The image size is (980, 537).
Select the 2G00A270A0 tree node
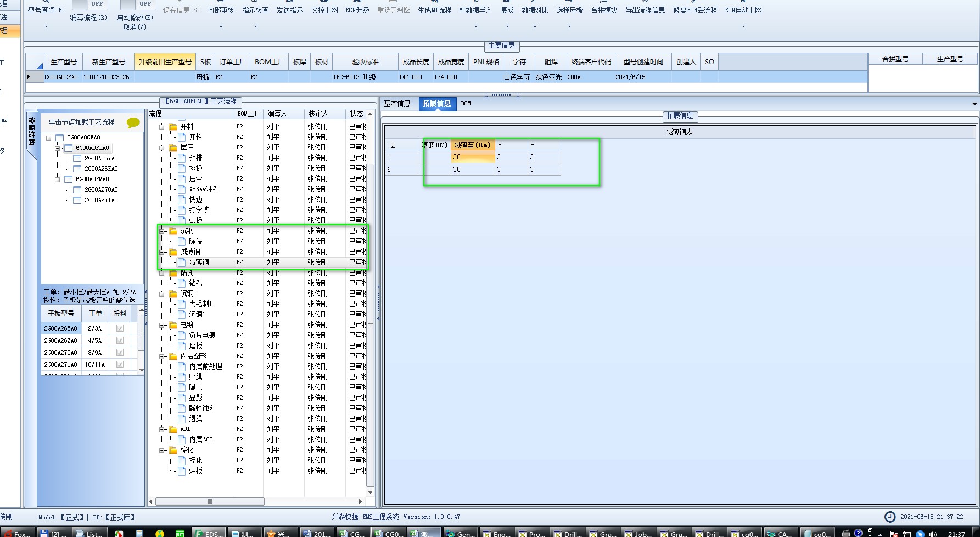tap(101, 189)
